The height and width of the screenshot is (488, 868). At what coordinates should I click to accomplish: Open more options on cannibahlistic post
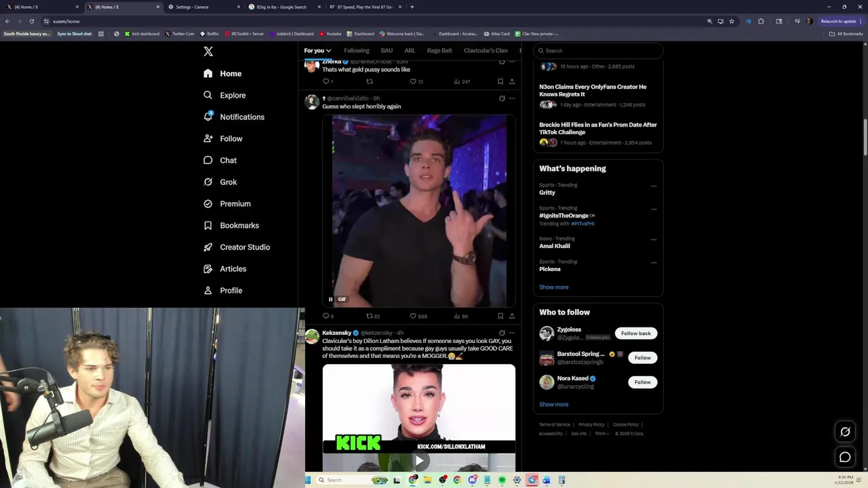pos(512,98)
